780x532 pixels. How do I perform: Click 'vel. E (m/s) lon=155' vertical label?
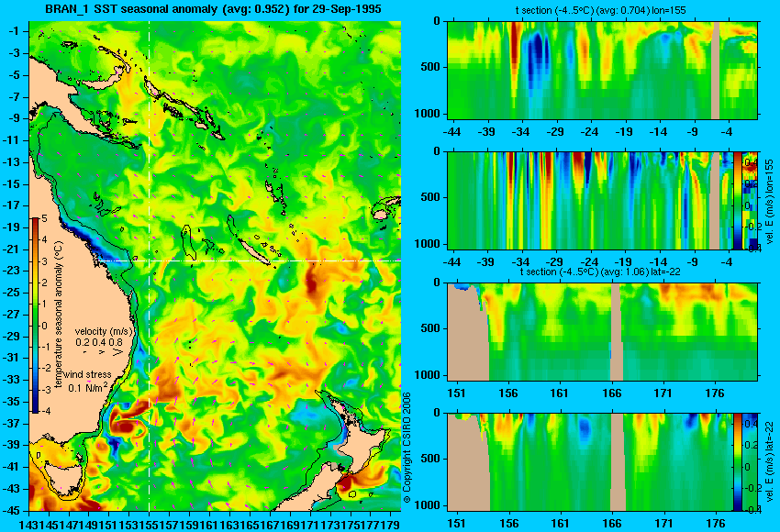coord(770,202)
